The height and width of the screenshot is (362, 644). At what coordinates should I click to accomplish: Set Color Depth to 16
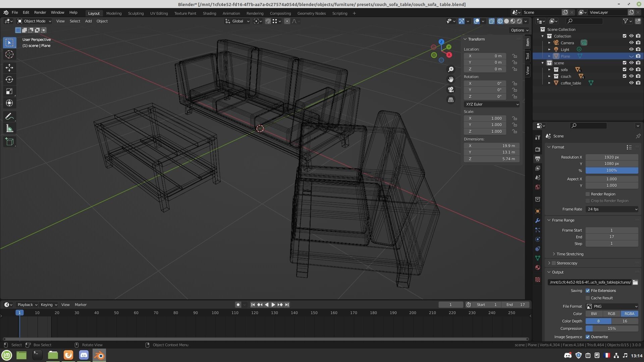point(625,321)
